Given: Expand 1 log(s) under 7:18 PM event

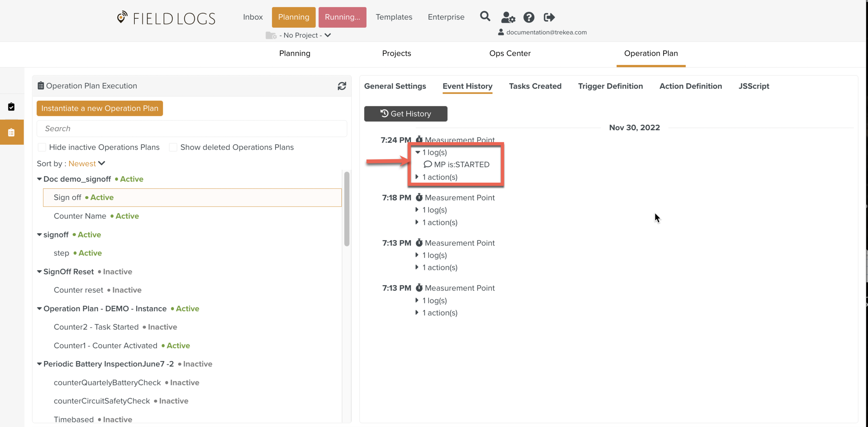Looking at the screenshot, I should pyautogui.click(x=417, y=210).
